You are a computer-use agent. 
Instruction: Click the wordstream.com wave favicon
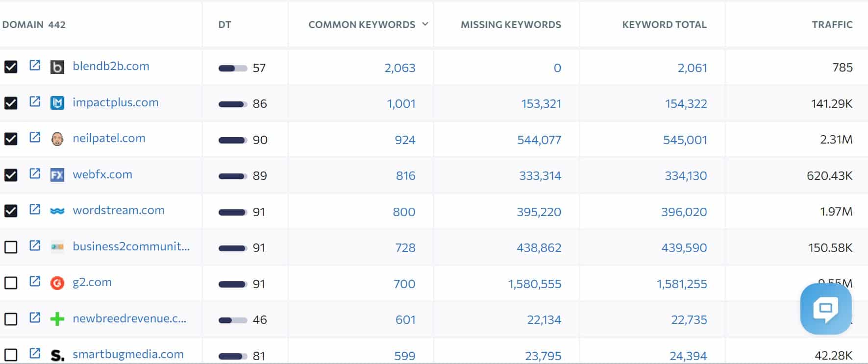pos(57,211)
